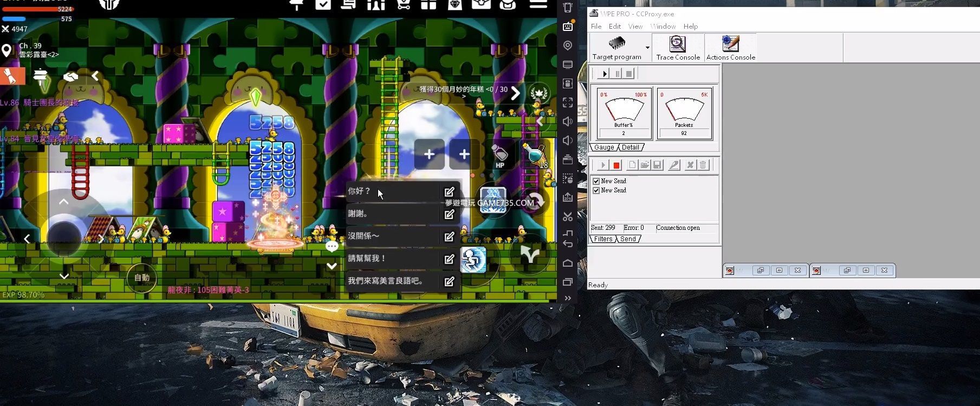Expand the Target program dropdown arrow
Viewport: 980px width, 406px height.
647,48
